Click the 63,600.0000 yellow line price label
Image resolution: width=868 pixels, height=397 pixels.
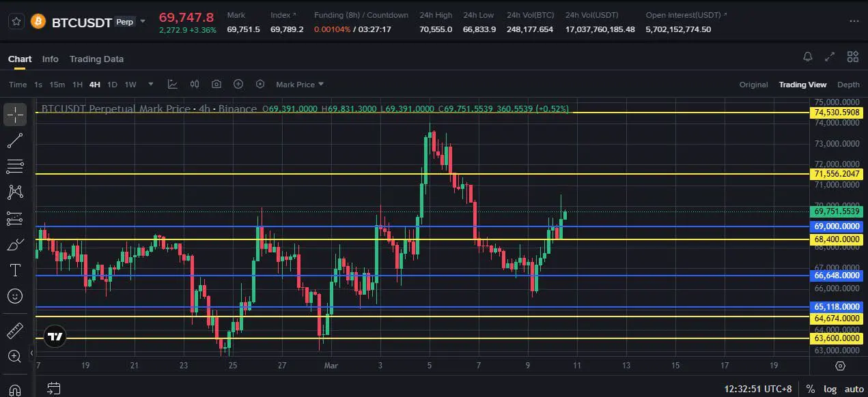click(x=838, y=338)
